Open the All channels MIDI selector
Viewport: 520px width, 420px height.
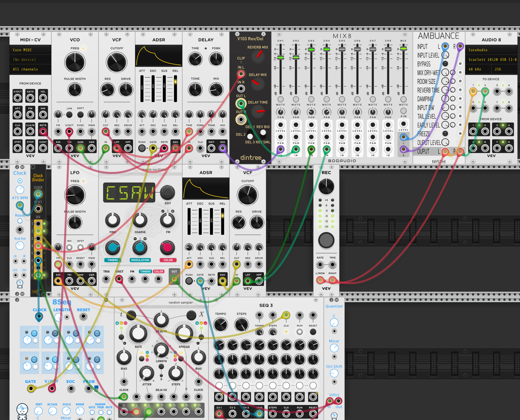(30, 69)
